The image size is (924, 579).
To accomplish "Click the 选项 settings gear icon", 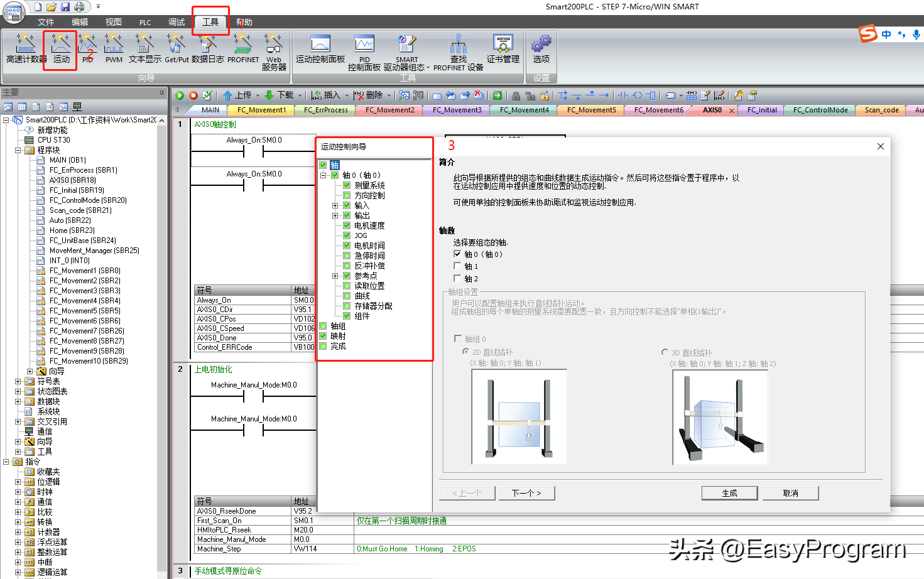I will tap(541, 49).
